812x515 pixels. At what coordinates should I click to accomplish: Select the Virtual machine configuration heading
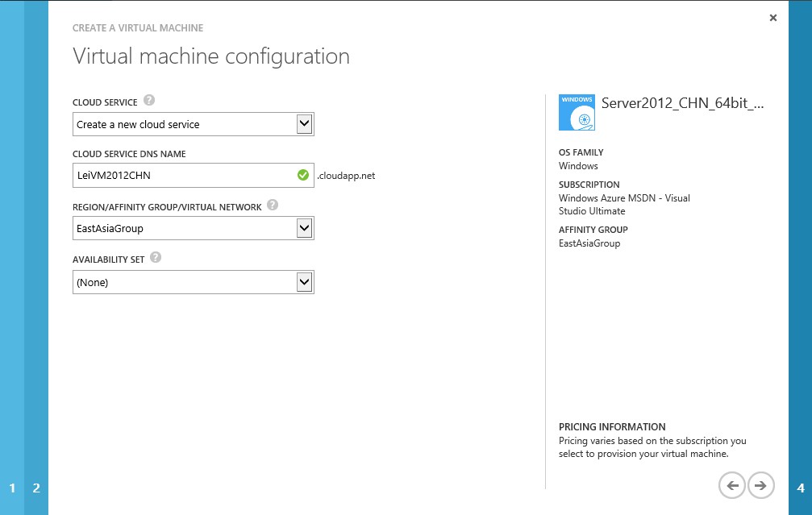click(211, 56)
